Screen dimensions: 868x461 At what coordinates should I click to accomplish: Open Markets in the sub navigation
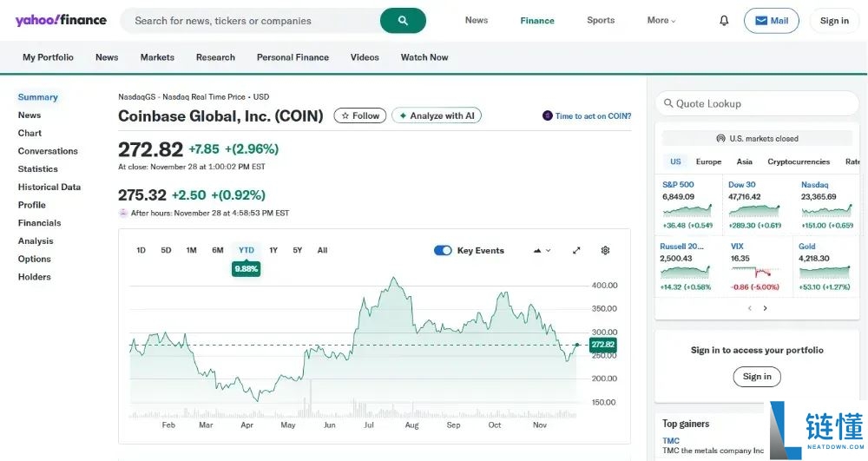157,57
